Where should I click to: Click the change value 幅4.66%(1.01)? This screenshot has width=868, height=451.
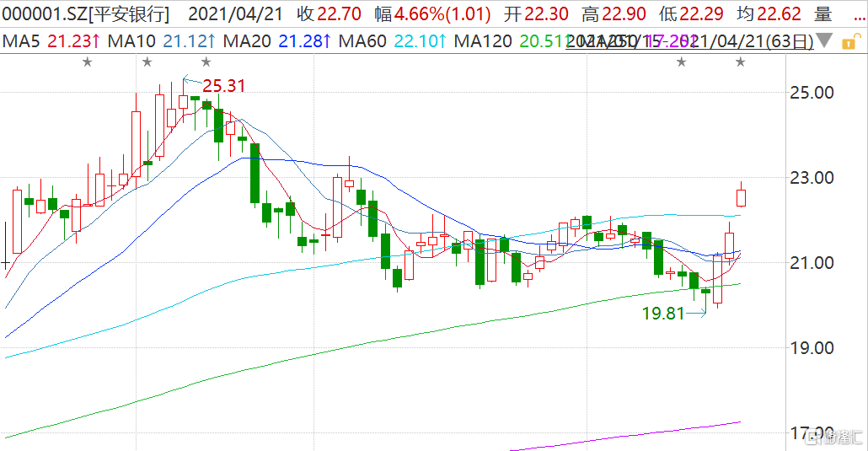coord(433,13)
